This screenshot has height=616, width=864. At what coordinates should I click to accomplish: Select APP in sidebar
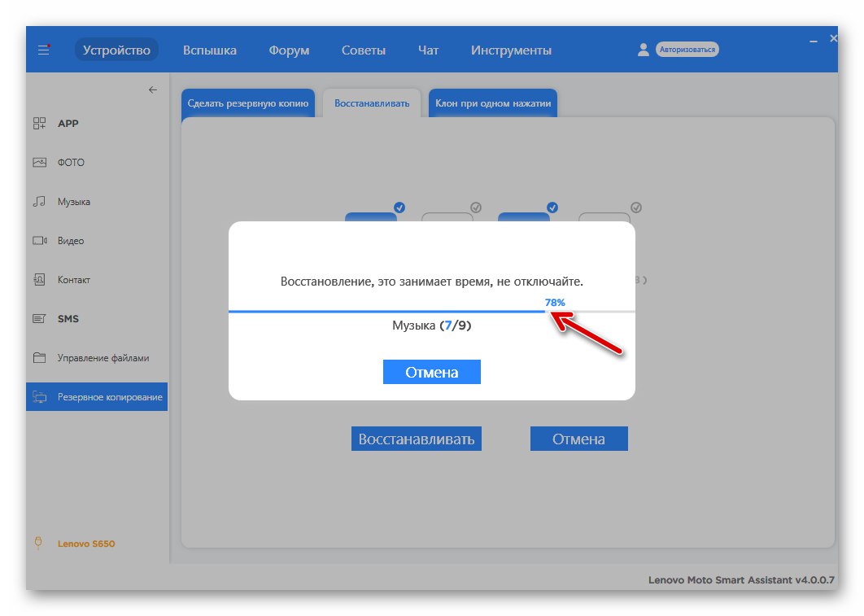[x=68, y=124]
